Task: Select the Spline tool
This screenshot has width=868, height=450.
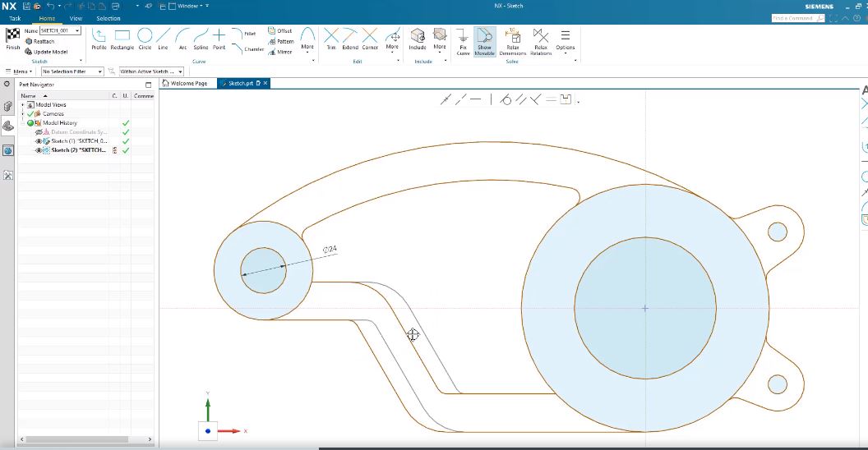Action: click(x=201, y=39)
